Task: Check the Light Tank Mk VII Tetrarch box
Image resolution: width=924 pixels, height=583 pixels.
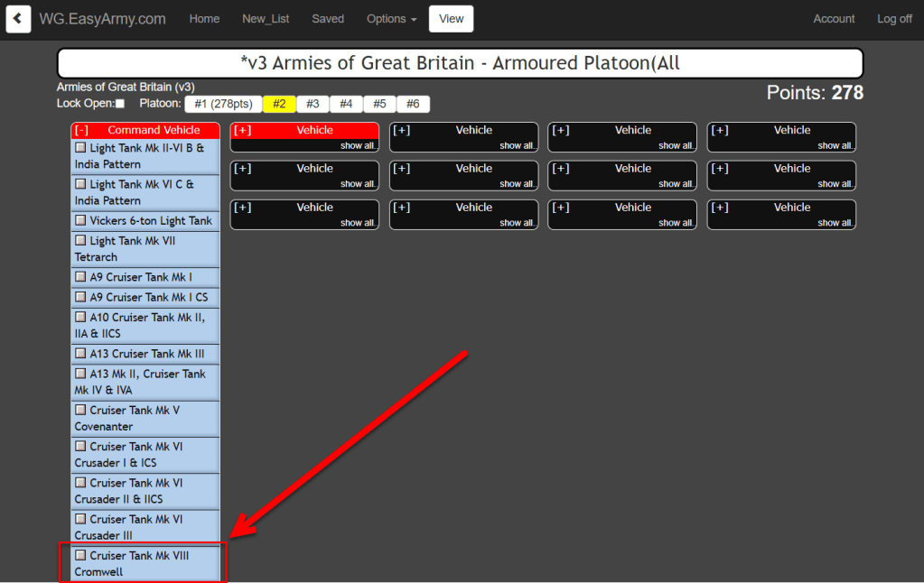Action: (x=80, y=240)
